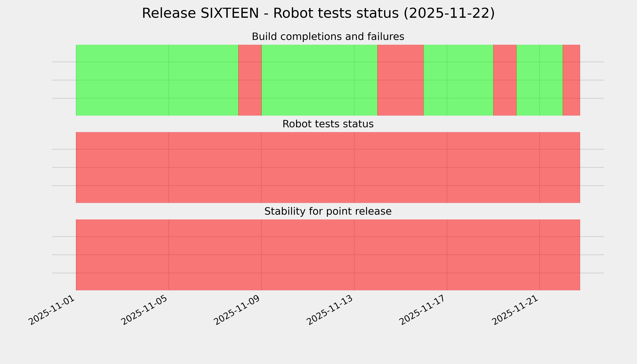Click the red bar in the Robot tests status panel

(x=328, y=167)
